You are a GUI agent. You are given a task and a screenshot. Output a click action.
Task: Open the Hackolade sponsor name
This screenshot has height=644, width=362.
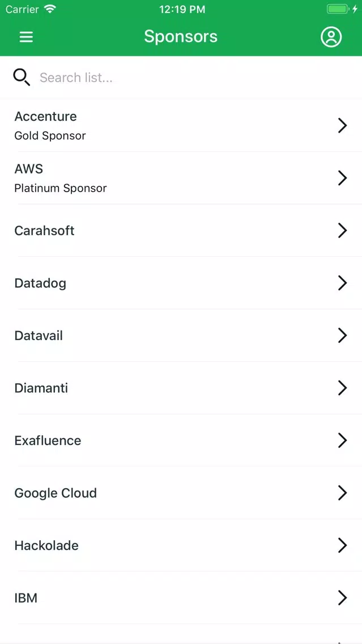tap(46, 545)
